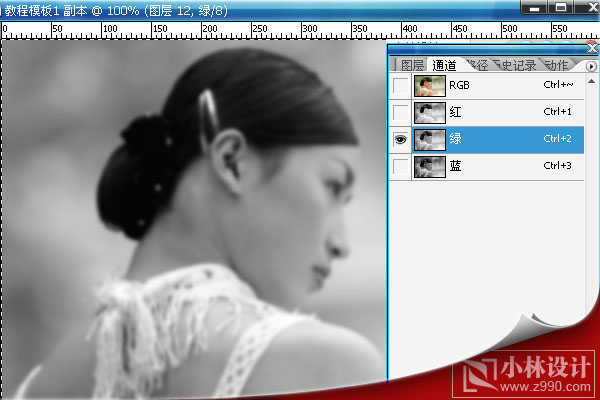The image size is (600, 400).
Task: Click the 红 channel thumbnail
Action: (430, 113)
